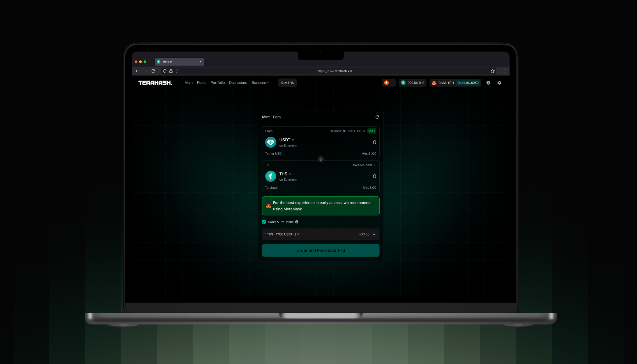
Task: Open the THS token selector dropdown
Action: 285,174
